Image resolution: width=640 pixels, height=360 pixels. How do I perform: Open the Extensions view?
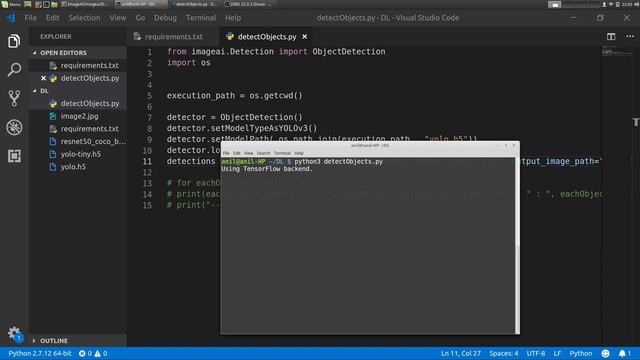pos(14,156)
